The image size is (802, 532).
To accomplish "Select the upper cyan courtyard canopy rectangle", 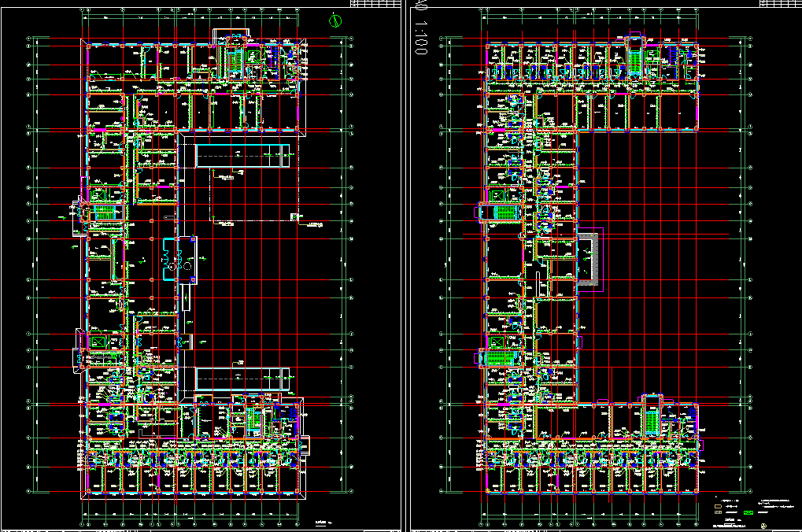I will [x=243, y=156].
